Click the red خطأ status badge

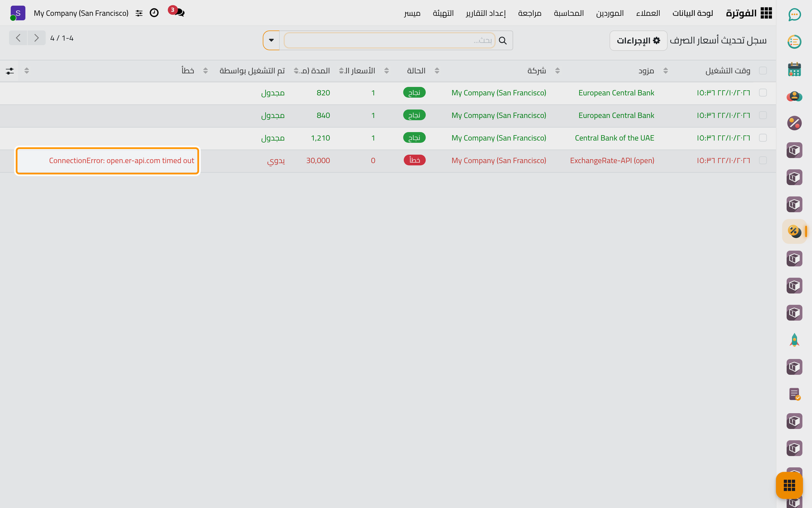(414, 160)
